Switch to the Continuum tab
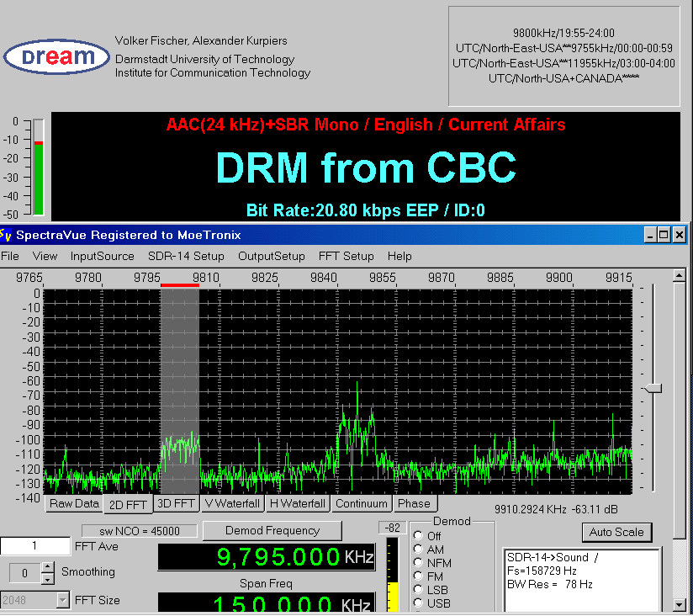This screenshot has height=616, width=693. pos(361,503)
